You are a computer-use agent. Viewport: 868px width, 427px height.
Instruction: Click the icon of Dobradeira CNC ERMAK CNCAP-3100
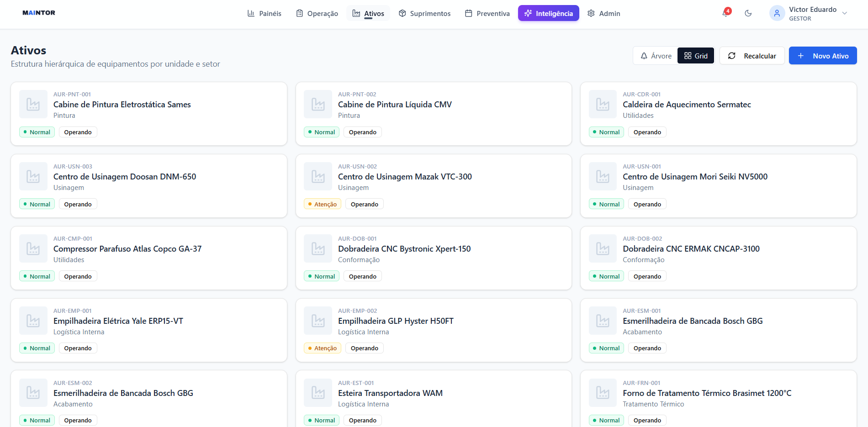coord(603,248)
